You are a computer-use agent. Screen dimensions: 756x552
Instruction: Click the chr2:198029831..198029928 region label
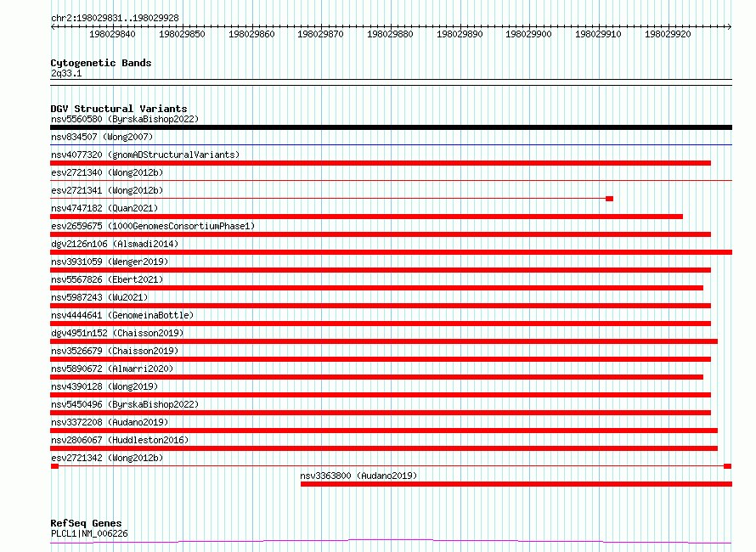(x=115, y=19)
